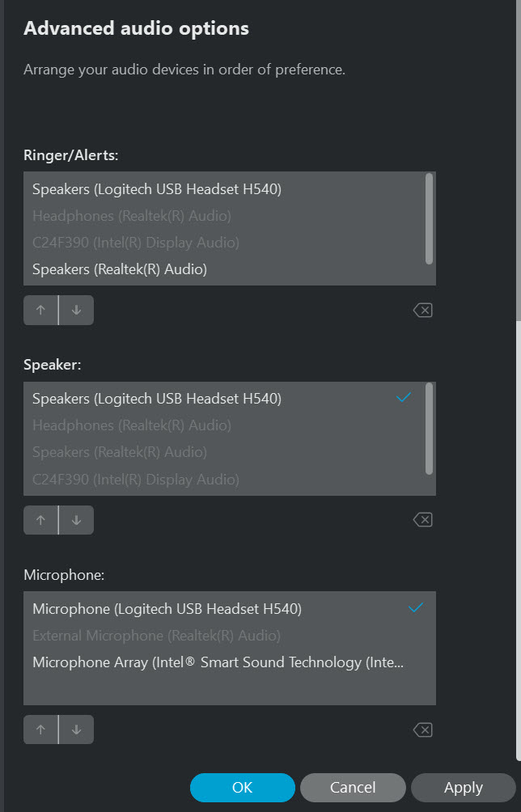Clear the Microphone device selection
The width and height of the screenshot is (521, 812).
pyautogui.click(x=421, y=729)
